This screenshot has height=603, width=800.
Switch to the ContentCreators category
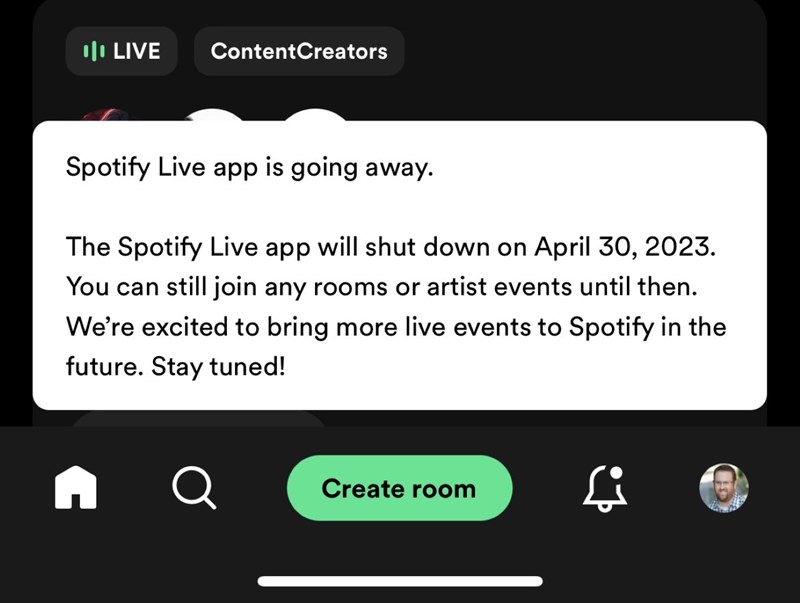pyautogui.click(x=299, y=51)
